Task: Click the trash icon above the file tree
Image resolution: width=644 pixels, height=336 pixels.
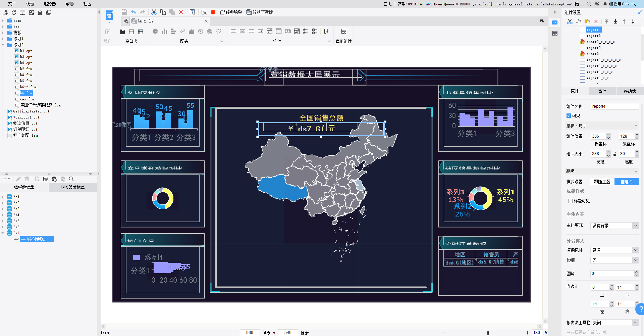Action: pos(40,12)
